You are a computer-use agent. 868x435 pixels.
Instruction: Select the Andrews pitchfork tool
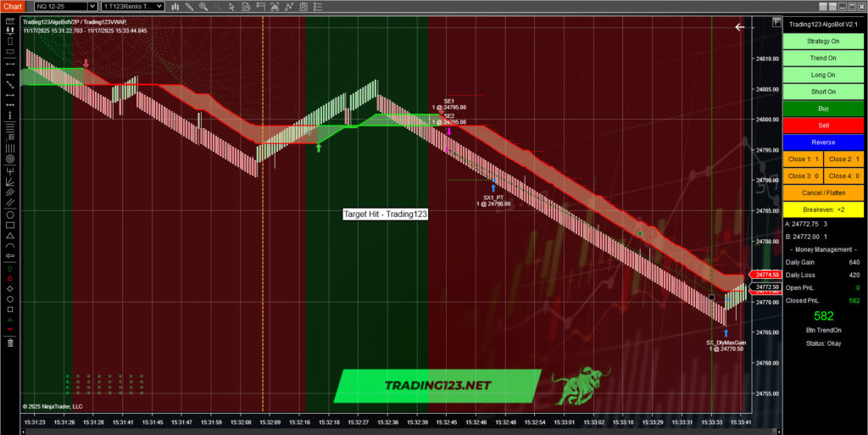(x=10, y=170)
